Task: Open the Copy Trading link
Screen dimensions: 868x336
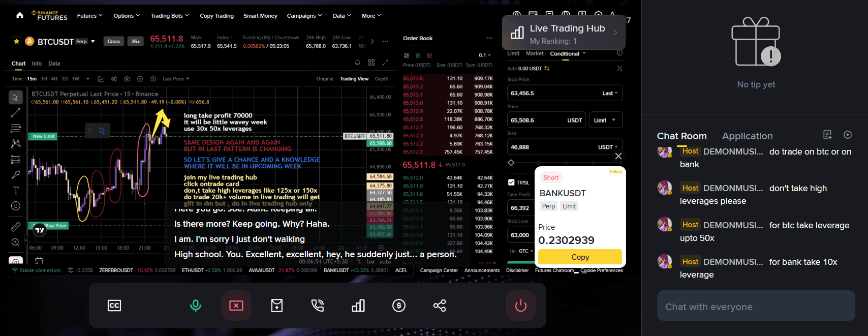Action: pyautogui.click(x=216, y=16)
